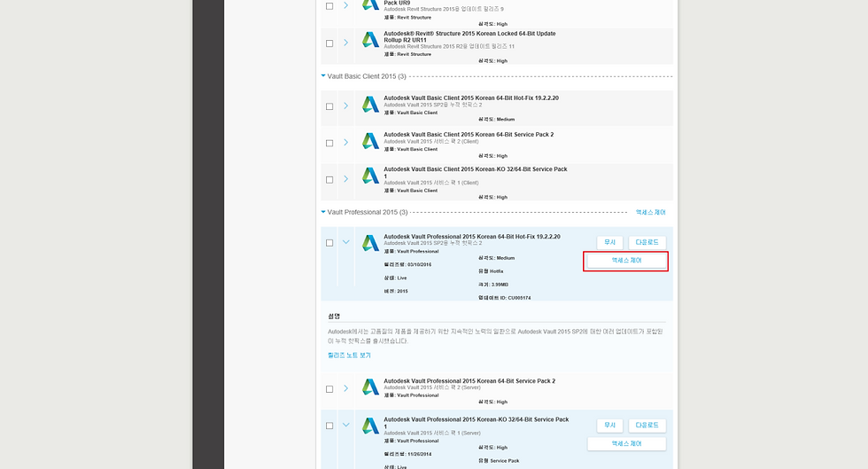Select checkbox for Vault Professional 64-Bit Service Pack 2

[x=329, y=389]
